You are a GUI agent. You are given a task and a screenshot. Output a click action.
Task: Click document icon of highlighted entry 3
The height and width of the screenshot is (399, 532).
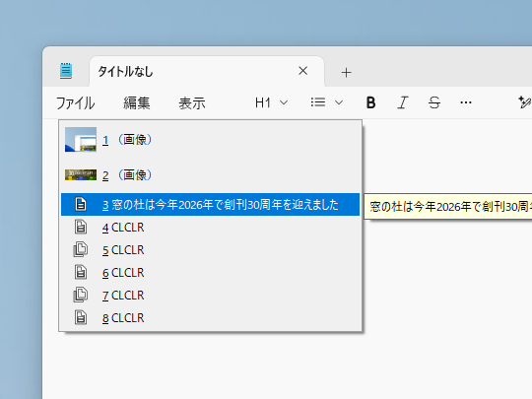[x=81, y=204]
